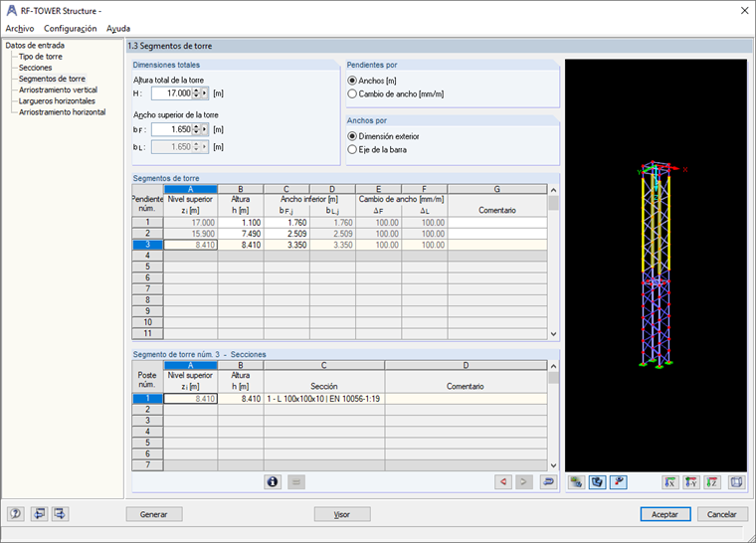The image size is (756, 543).
Task: Click the width cell 2.509 in column C
Action: tap(286, 234)
